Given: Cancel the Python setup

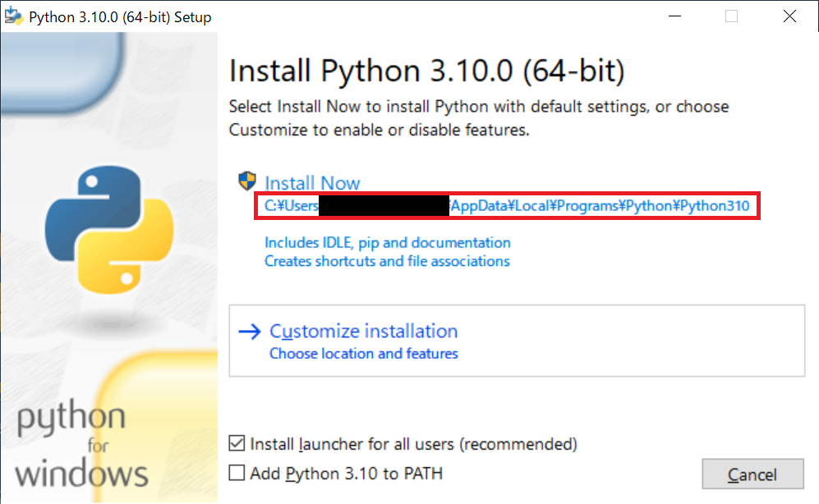Looking at the screenshot, I should [752, 474].
